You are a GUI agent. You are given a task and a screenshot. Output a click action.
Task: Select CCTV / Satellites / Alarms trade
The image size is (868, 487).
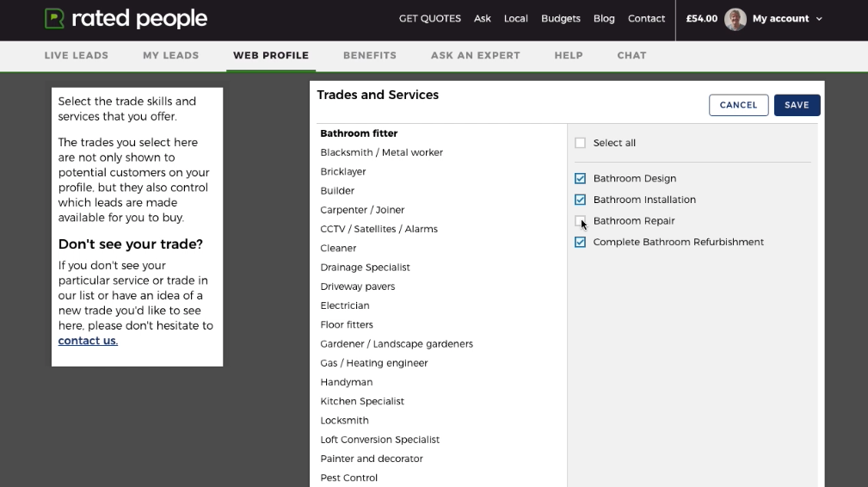point(379,229)
